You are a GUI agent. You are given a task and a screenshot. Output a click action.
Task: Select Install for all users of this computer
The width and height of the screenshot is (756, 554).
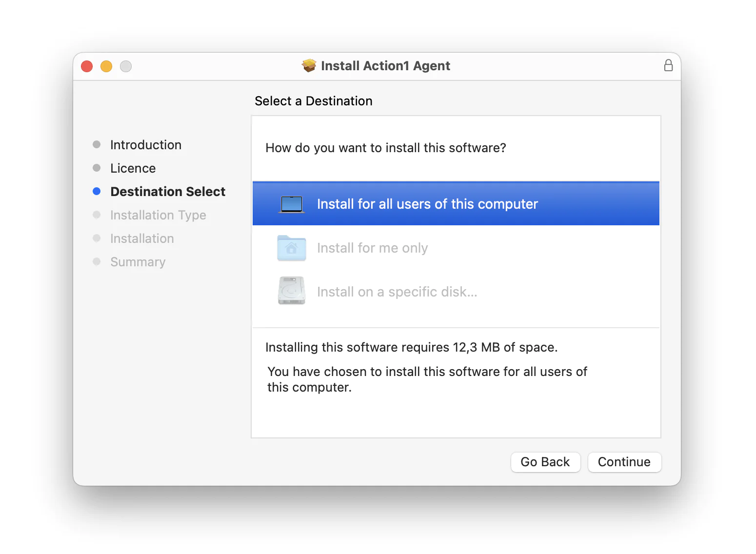pos(427,203)
